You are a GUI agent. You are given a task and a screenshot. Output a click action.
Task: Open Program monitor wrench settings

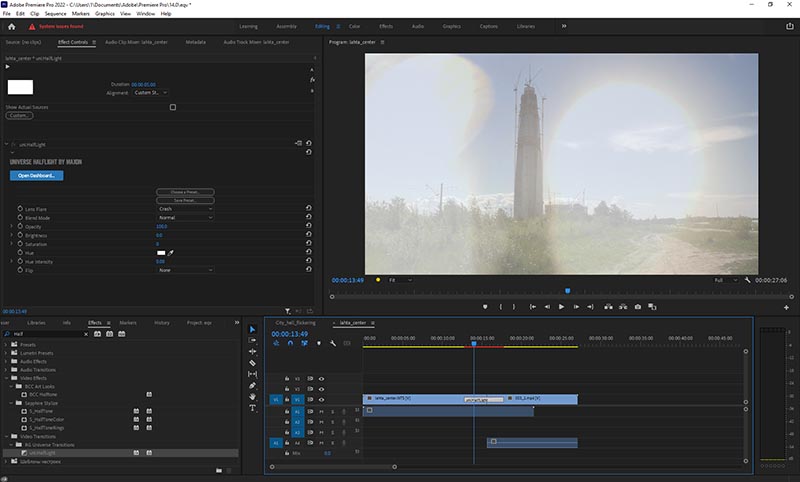(747, 280)
